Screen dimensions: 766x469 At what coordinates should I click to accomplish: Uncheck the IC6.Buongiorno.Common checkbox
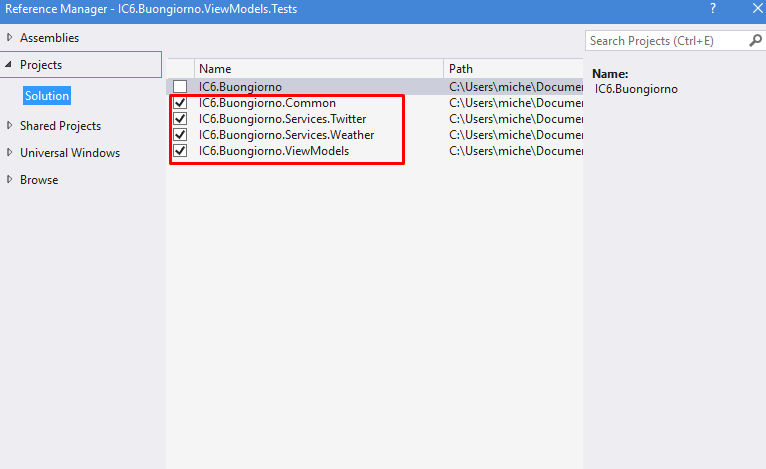pos(180,103)
